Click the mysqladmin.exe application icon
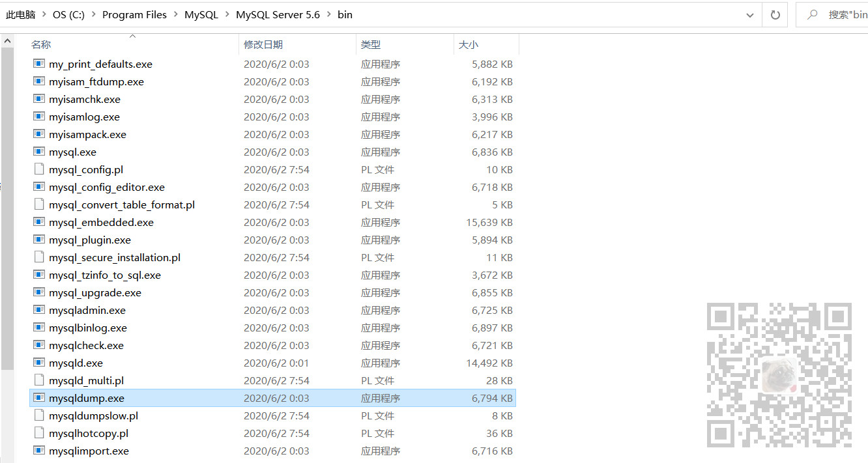The image size is (868, 463). click(39, 310)
